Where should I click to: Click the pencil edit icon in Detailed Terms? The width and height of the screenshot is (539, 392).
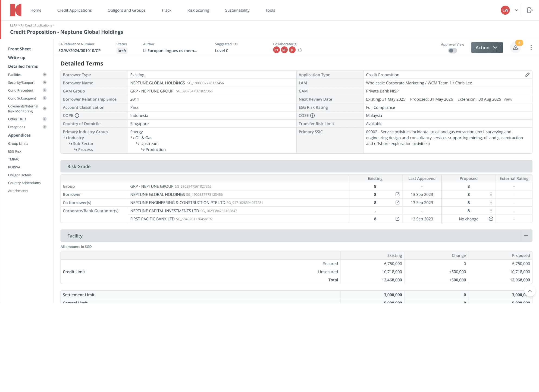(527, 75)
